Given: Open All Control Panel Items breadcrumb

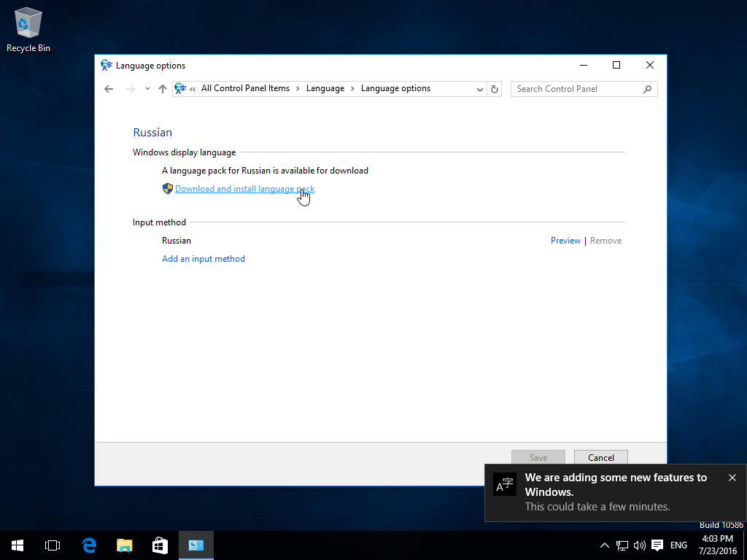Looking at the screenshot, I should [245, 88].
